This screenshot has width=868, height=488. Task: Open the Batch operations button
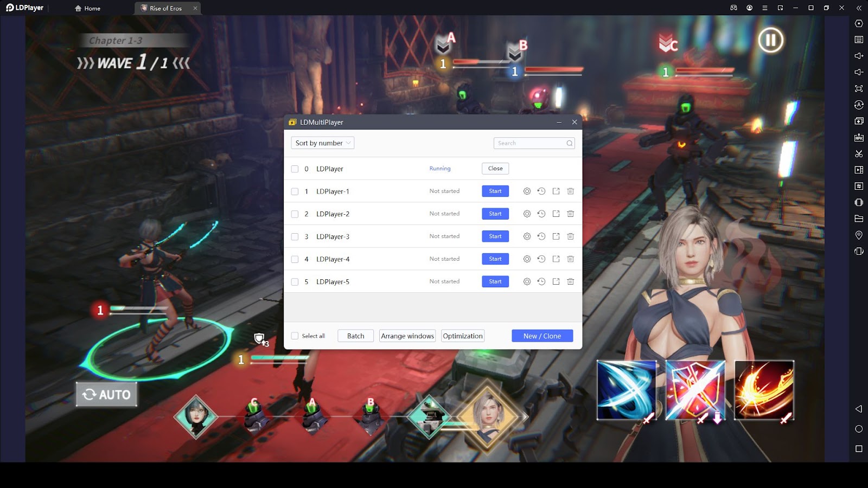[356, 336]
